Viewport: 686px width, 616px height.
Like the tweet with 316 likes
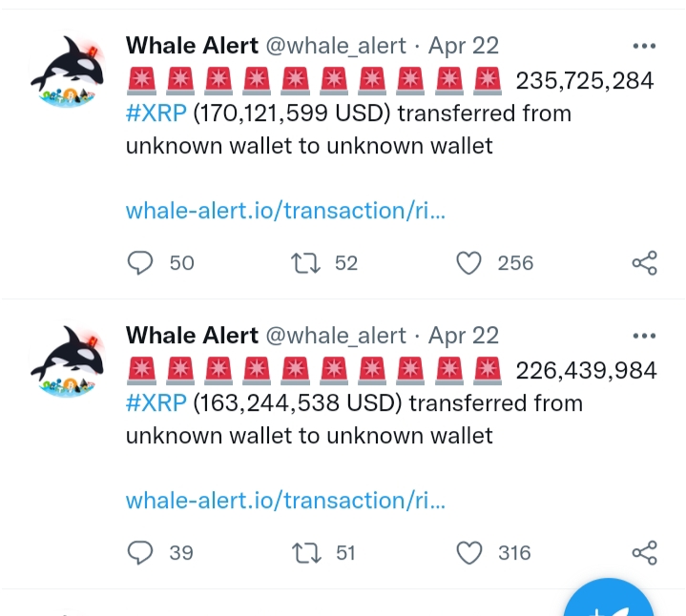(x=469, y=553)
